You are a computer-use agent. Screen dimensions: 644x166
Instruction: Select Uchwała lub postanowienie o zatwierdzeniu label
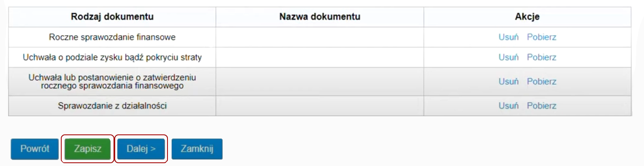112,81
